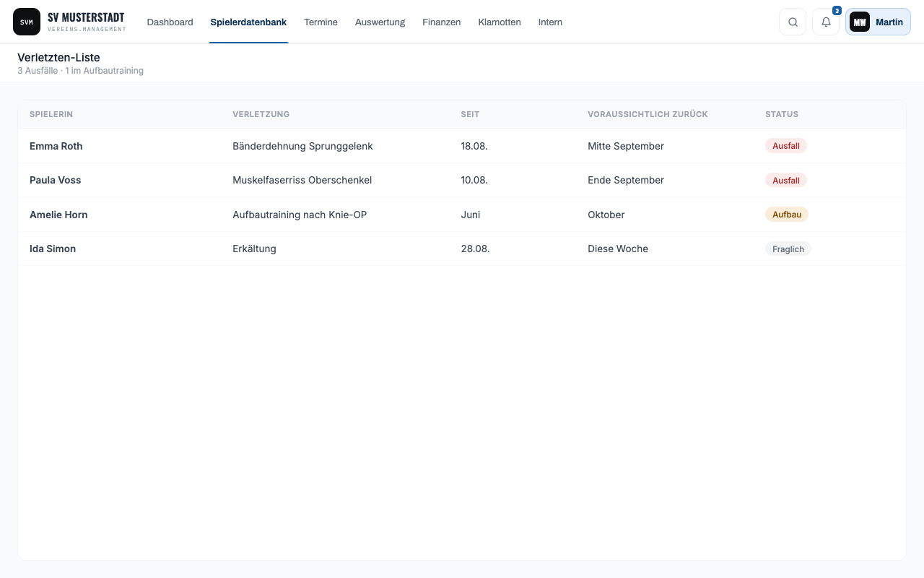Open the Intern tab
The height and width of the screenshot is (578, 924).
tap(550, 22)
